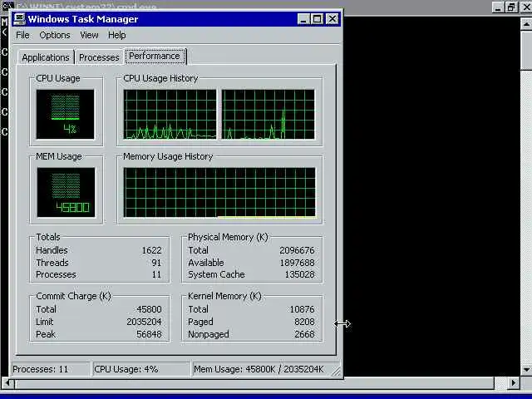Click the Task Manager title bar icon

[x=20, y=19]
